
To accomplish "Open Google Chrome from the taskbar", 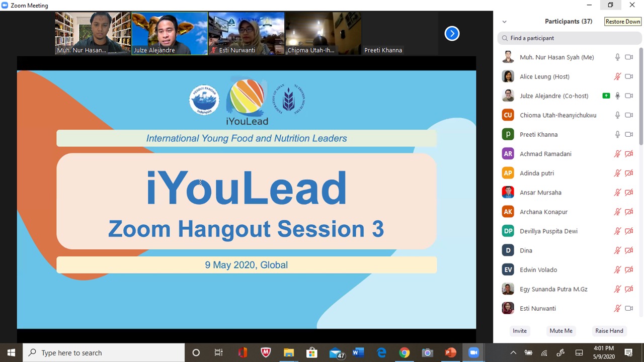I will point(405,353).
